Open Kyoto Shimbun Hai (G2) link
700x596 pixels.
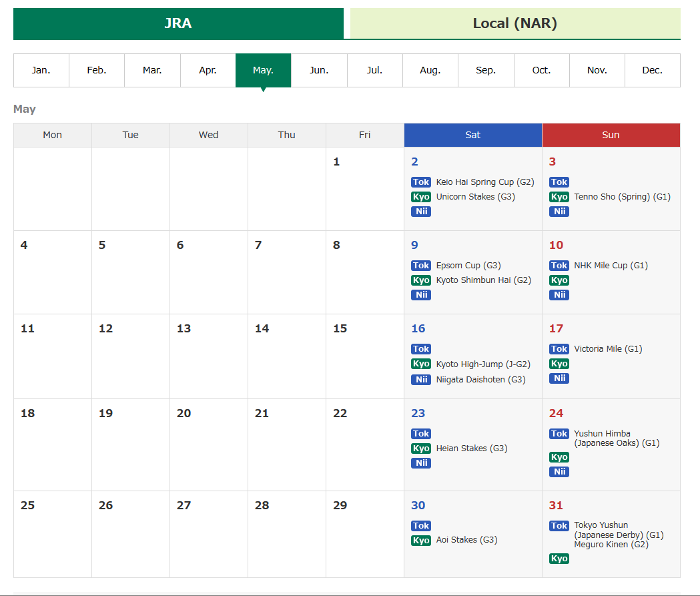pyautogui.click(x=484, y=280)
